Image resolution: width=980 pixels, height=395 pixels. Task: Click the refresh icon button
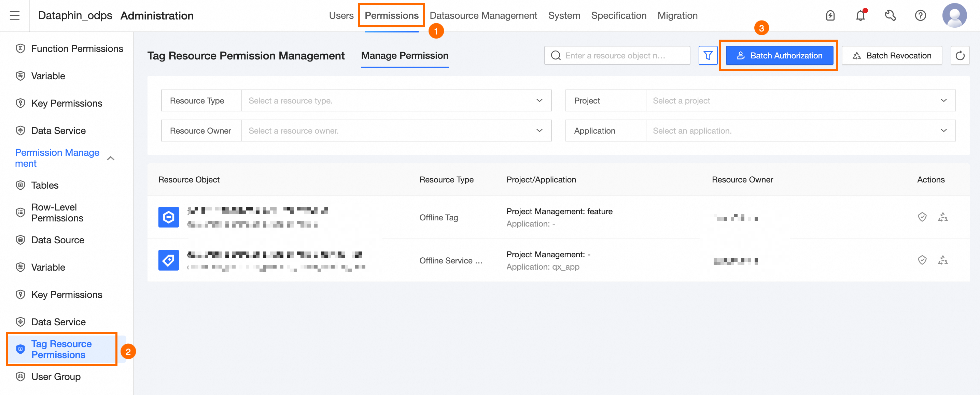[x=960, y=56]
